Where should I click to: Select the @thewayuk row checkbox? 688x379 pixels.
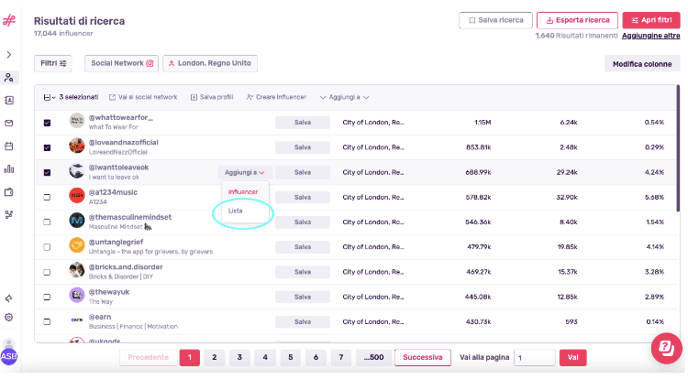tap(47, 297)
